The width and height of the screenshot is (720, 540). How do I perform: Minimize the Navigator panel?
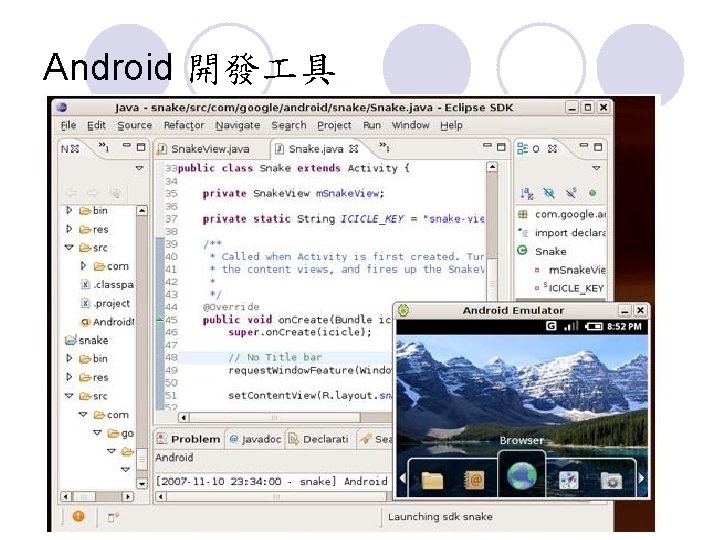pyautogui.click(x=127, y=146)
